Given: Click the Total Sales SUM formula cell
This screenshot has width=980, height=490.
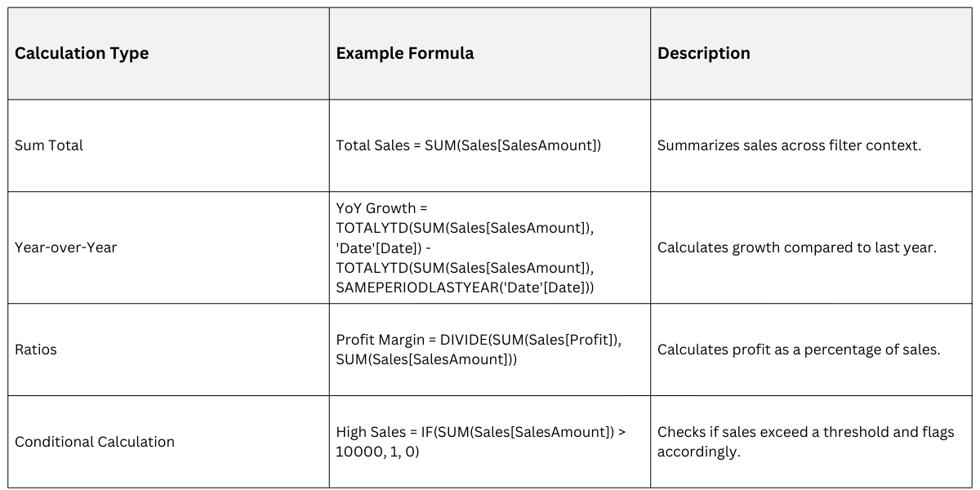Looking at the screenshot, I should tap(468, 145).
